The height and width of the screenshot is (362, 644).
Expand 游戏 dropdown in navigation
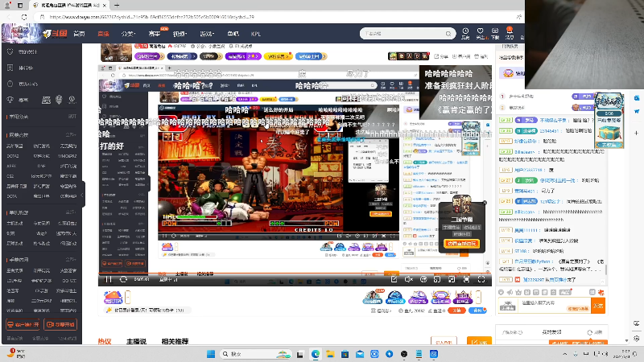click(x=207, y=34)
